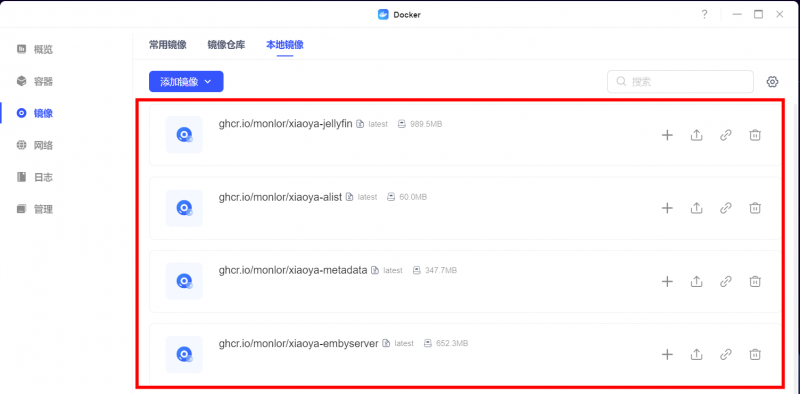Export the xiaoya-jellyfin image
The width and height of the screenshot is (800, 394).
(x=696, y=135)
